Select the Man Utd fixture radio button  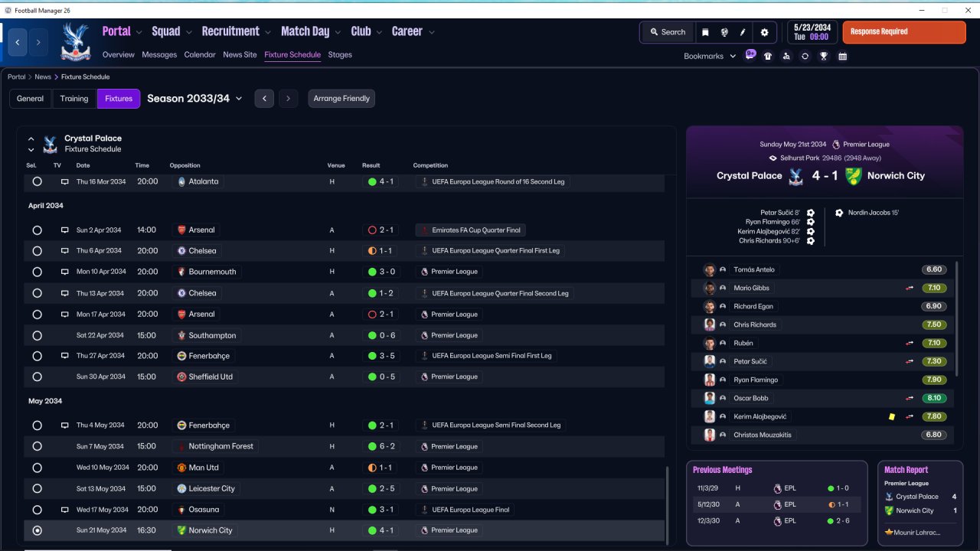[x=37, y=468]
